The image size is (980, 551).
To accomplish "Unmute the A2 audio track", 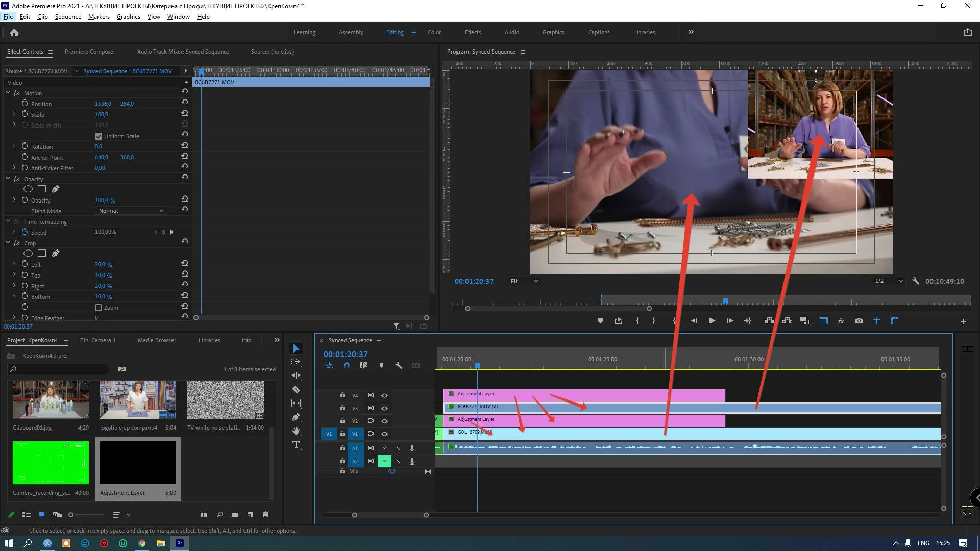I will tap(384, 461).
